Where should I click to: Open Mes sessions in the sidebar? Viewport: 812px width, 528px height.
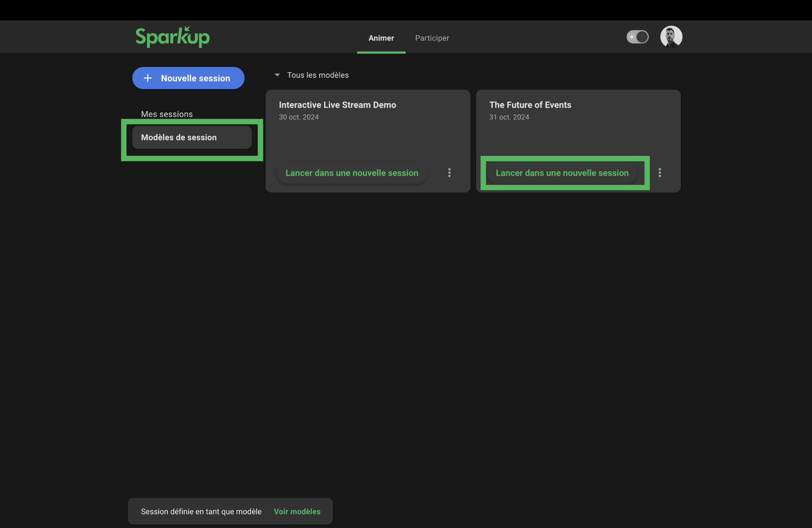pyautogui.click(x=167, y=114)
